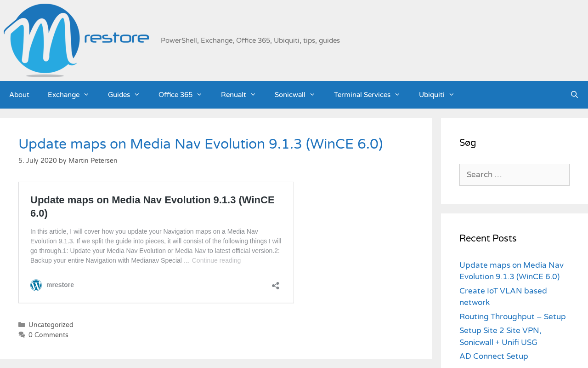Open the search magnifier icon in navbar
The image size is (588, 368).
574,95
